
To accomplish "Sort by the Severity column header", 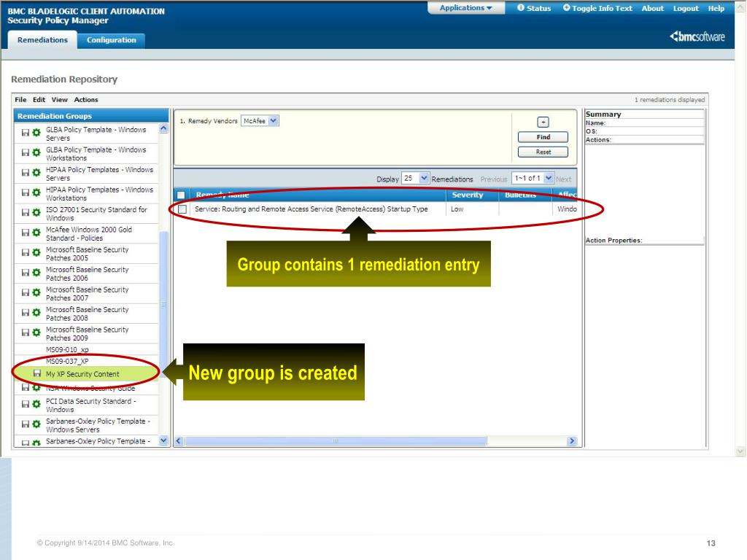I will point(468,195).
